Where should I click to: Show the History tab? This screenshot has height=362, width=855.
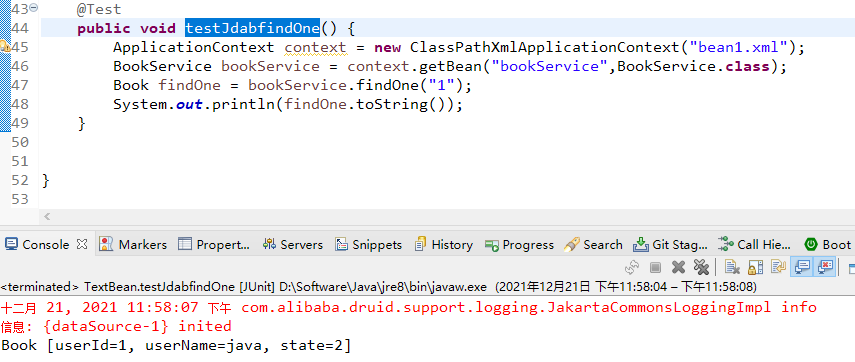click(444, 244)
